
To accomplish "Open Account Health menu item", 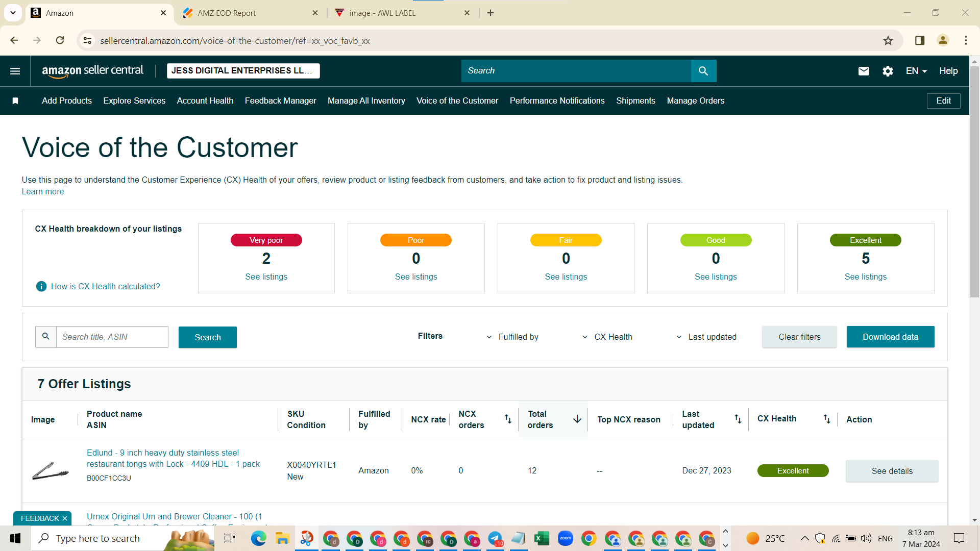I will click(x=205, y=101).
